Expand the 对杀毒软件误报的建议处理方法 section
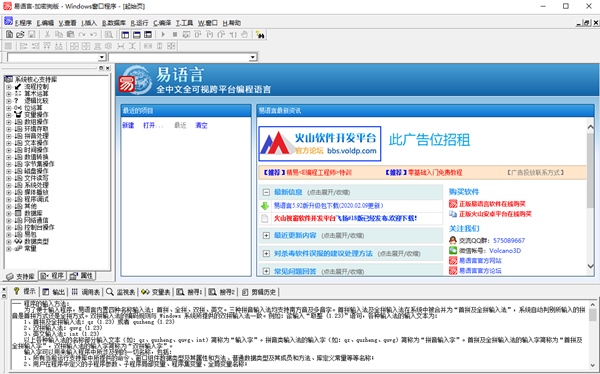The height and width of the screenshot is (374, 600). coord(266,253)
